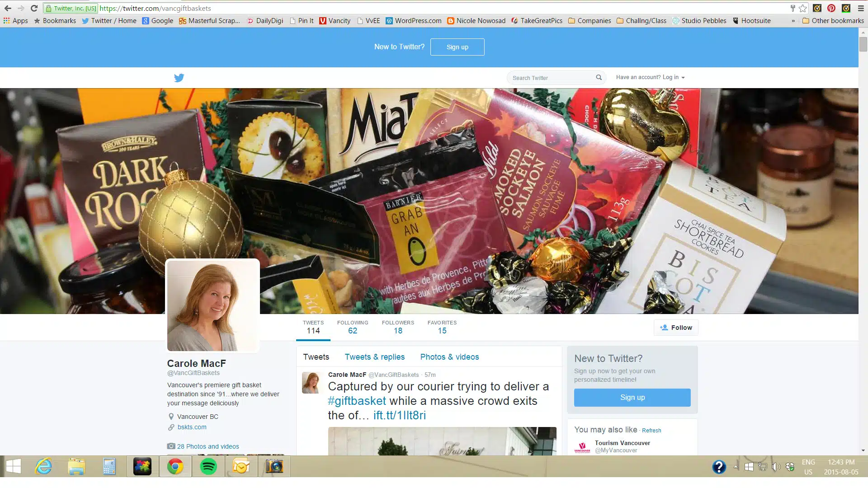Open the Favorites count tab
Image resolution: width=868 pixels, height=488 pixels.
coord(442,328)
